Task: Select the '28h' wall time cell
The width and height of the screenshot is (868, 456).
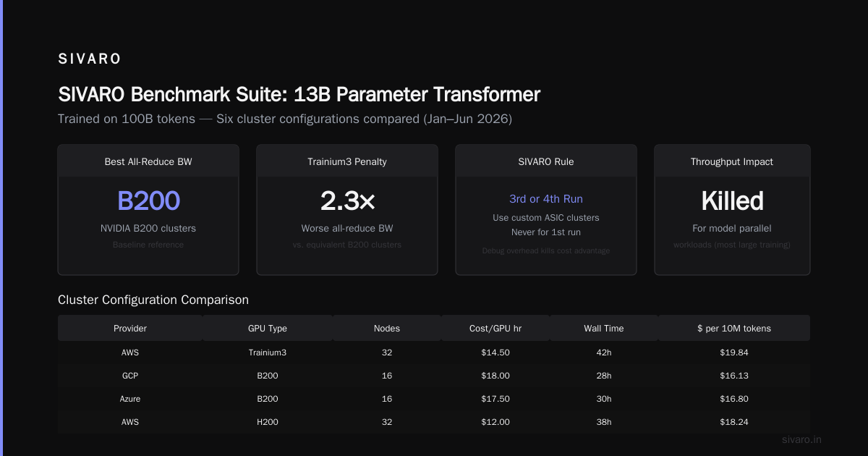Action: tap(604, 376)
